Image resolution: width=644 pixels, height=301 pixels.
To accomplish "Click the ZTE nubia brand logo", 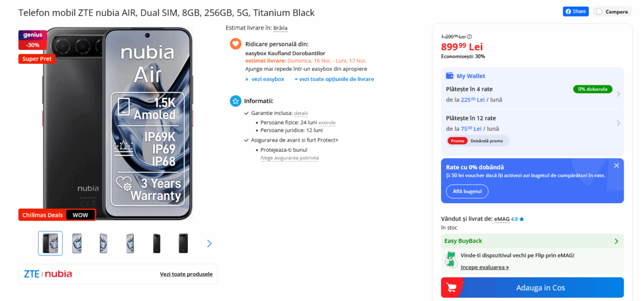I will coord(48,274).
